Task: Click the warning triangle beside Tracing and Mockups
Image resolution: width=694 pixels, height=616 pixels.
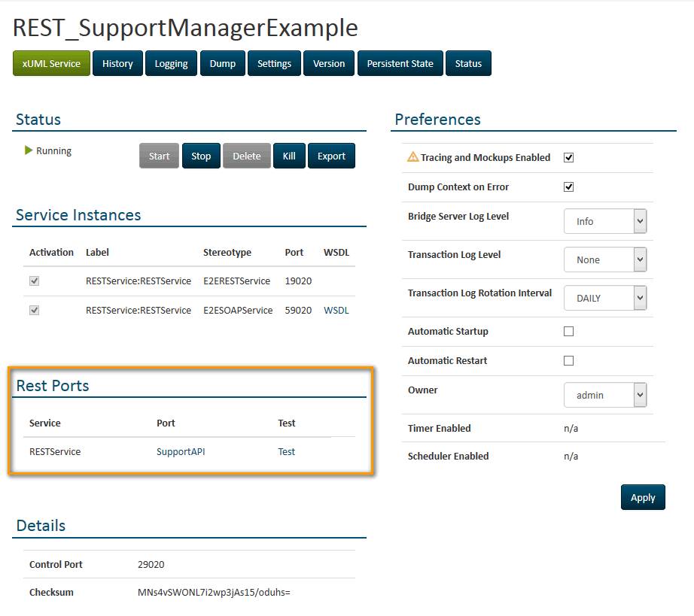Action: pos(412,157)
